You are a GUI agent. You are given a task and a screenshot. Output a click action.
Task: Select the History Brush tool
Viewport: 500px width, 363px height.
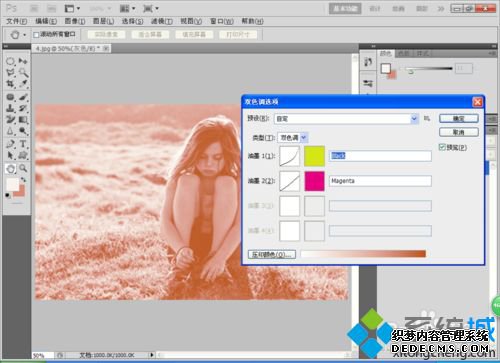(x=23, y=108)
